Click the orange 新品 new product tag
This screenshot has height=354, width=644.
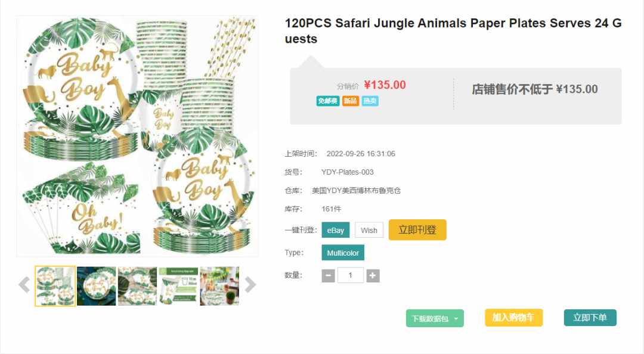click(x=351, y=101)
